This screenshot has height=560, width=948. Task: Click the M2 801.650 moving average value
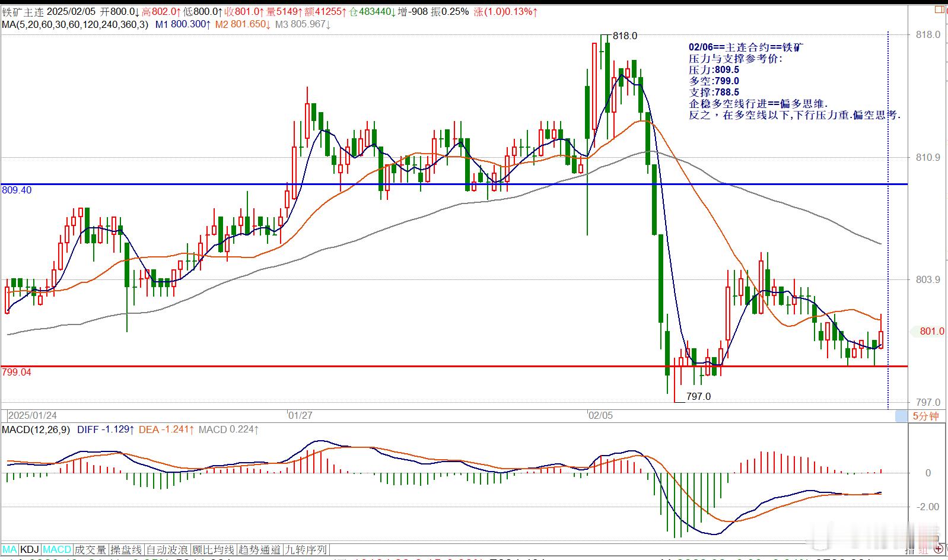click(x=243, y=24)
